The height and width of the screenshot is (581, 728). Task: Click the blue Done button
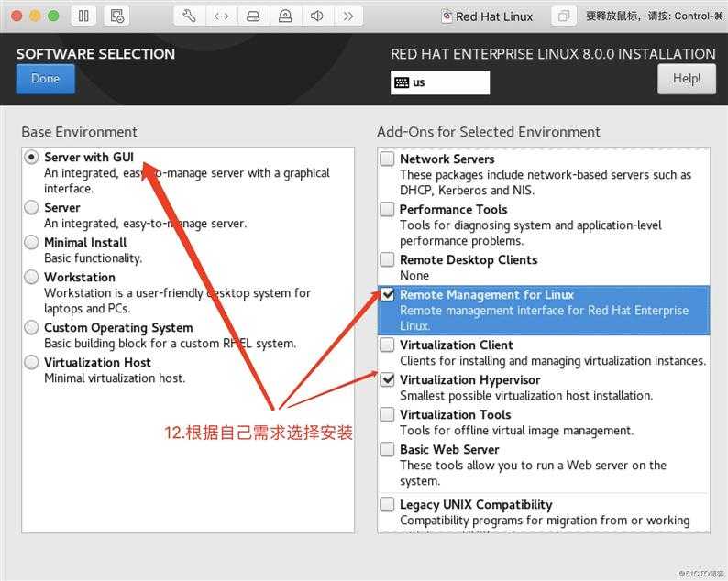(45, 79)
